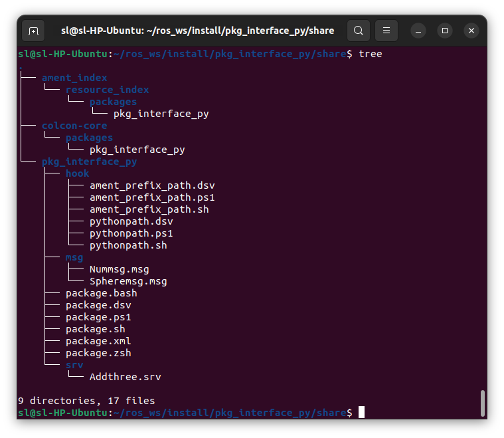
Task: Click ament_prefix_path.dsv file name
Action: pos(152,185)
